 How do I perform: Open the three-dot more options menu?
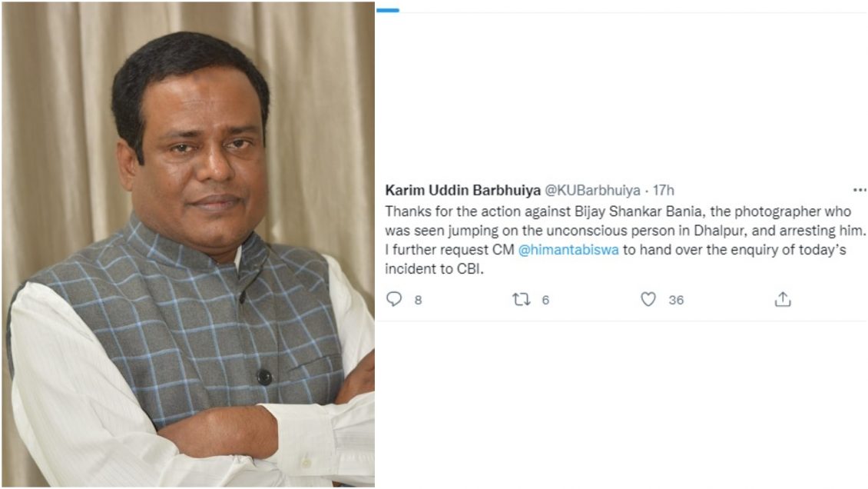[x=860, y=189]
